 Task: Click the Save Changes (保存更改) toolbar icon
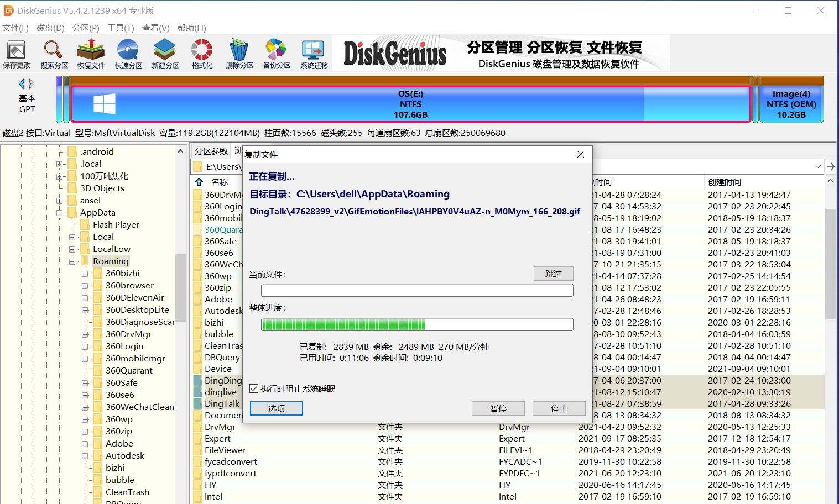pos(16,54)
